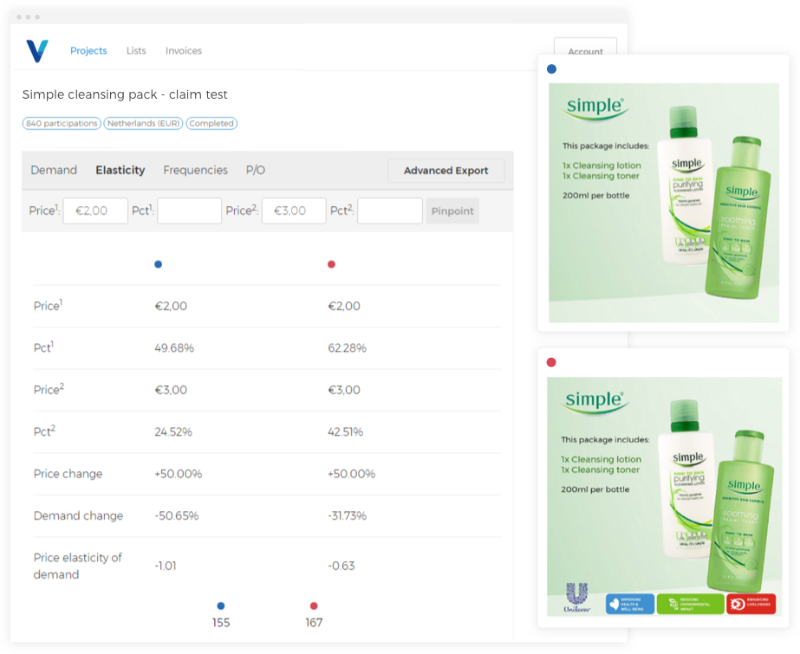Switch to the Frequencies tab
The height and width of the screenshot is (654, 800).
(x=195, y=170)
